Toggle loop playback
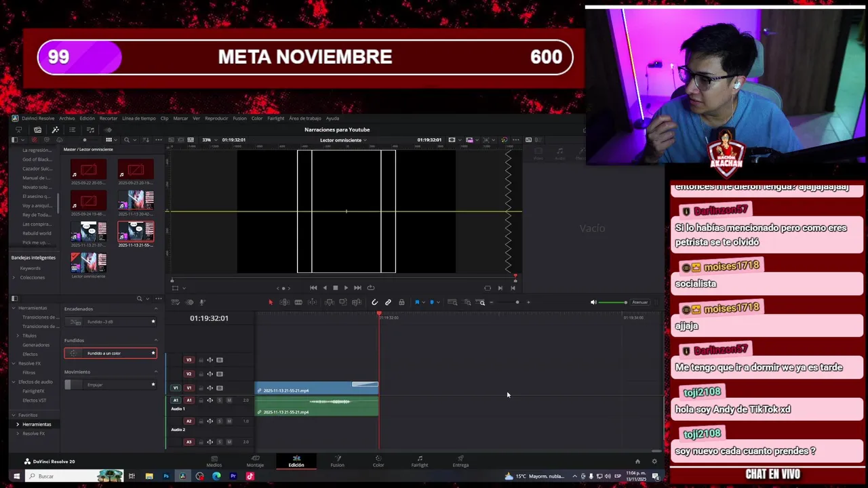This screenshot has width=868, height=488. pos(370,288)
